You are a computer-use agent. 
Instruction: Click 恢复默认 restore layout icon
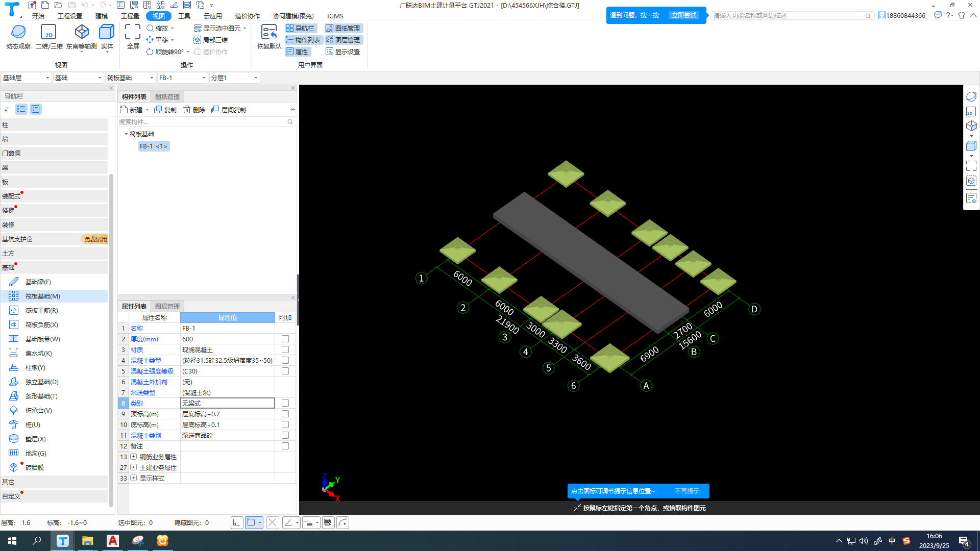[x=268, y=33]
